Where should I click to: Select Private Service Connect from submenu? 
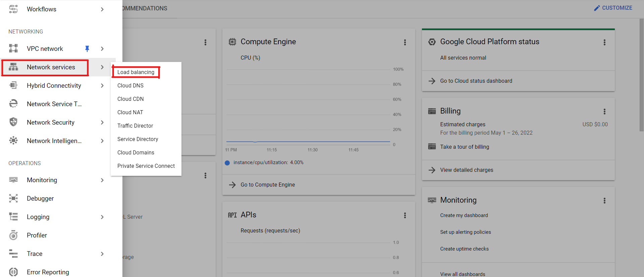(146, 166)
